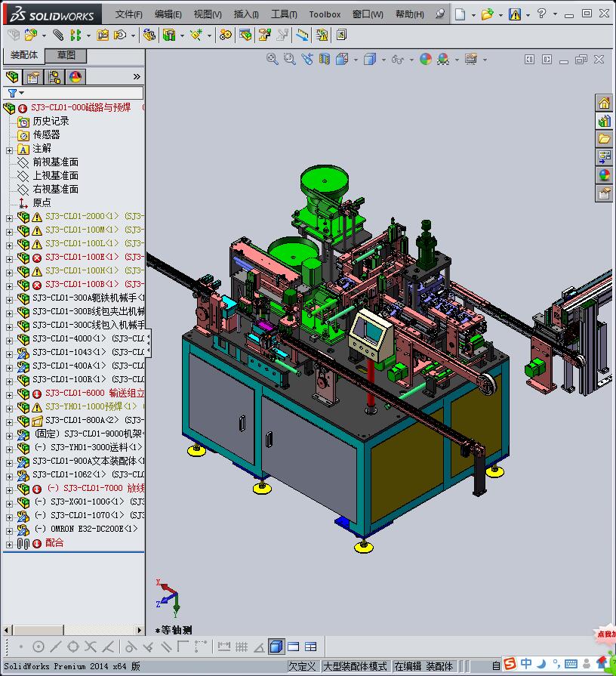This screenshot has width=616, height=676.
Task: Toggle Sogou Chinese/English mode '中' button
Action: (x=526, y=663)
